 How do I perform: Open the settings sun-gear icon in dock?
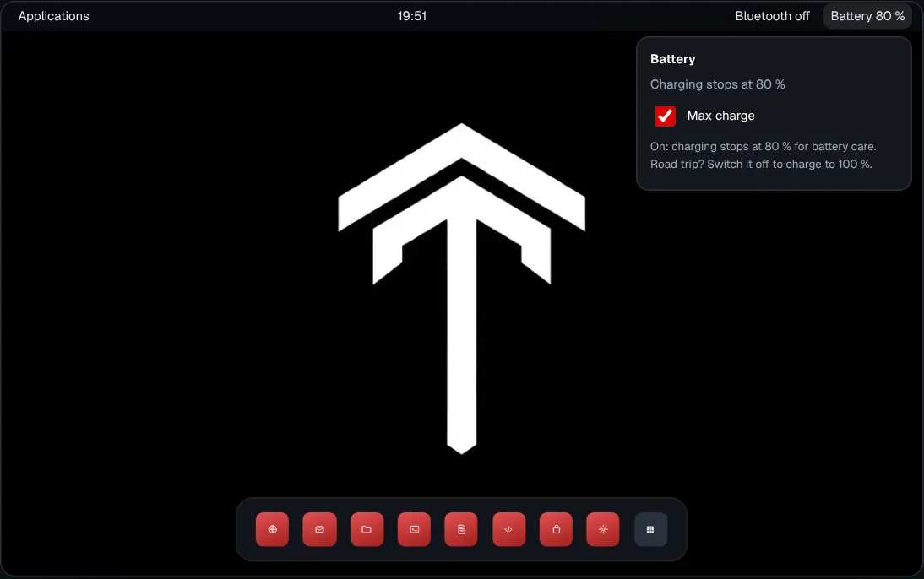coord(603,529)
